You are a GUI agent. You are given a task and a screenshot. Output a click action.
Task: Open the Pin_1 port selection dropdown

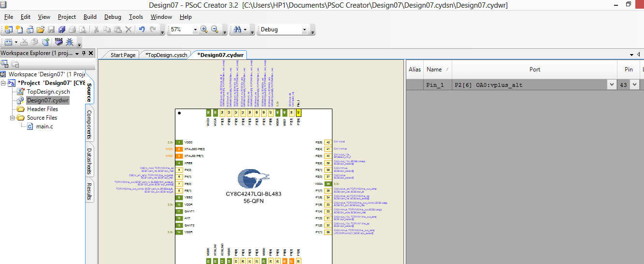[611, 85]
